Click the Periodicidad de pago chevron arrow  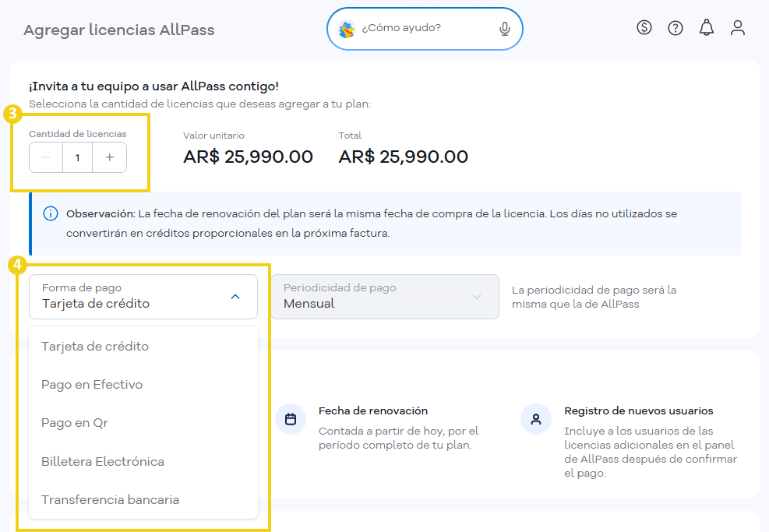click(477, 297)
